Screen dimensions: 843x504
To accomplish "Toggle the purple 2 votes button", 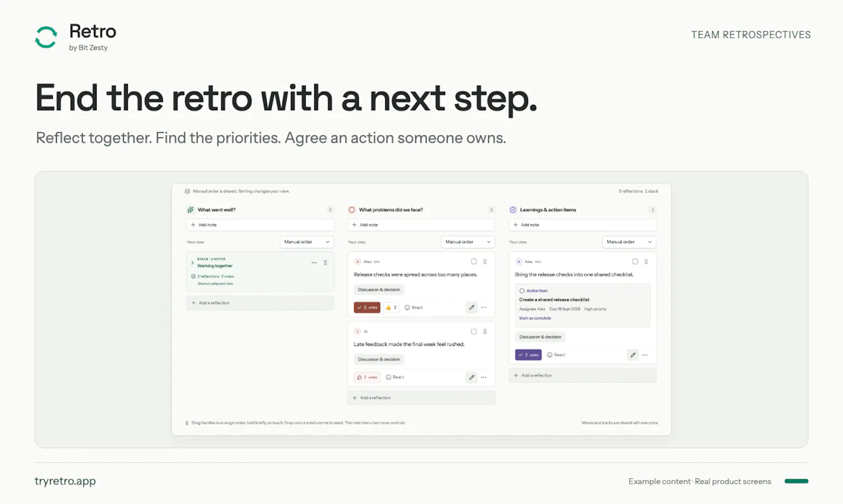I will pyautogui.click(x=528, y=355).
